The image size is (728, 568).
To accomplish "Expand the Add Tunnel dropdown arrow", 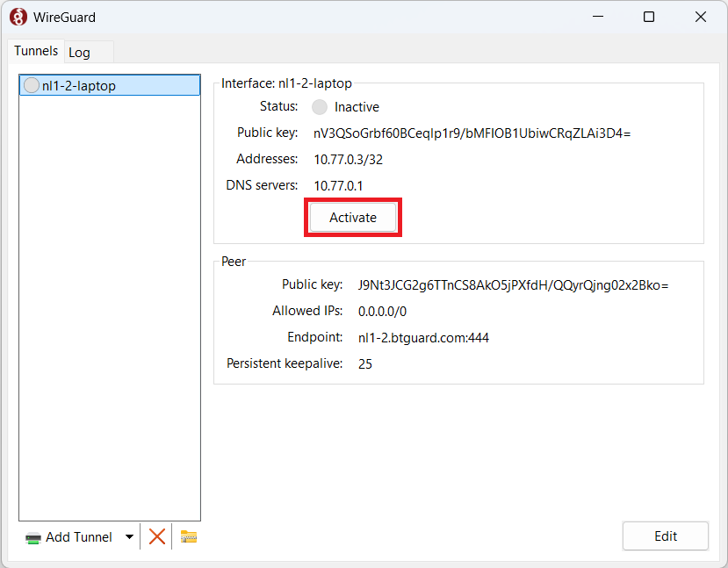I will pos(129,536).
